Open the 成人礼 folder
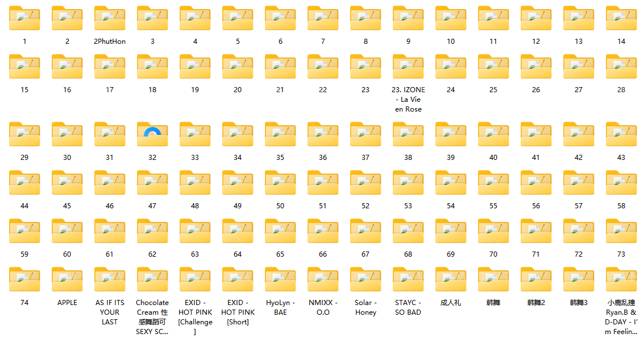Image resolution: width=644 pixels, height=350 pixels. click(451, 280)
